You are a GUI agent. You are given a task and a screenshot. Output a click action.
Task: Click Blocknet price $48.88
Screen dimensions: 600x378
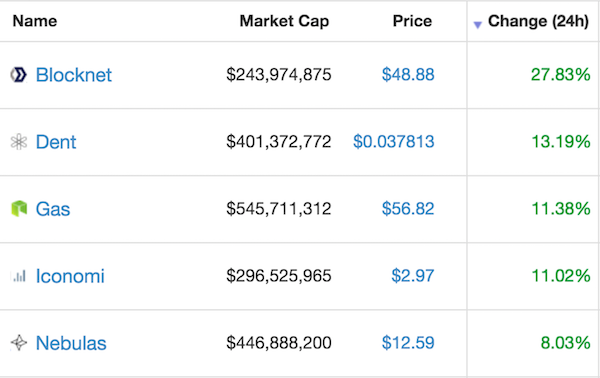(x=408, y=75)
